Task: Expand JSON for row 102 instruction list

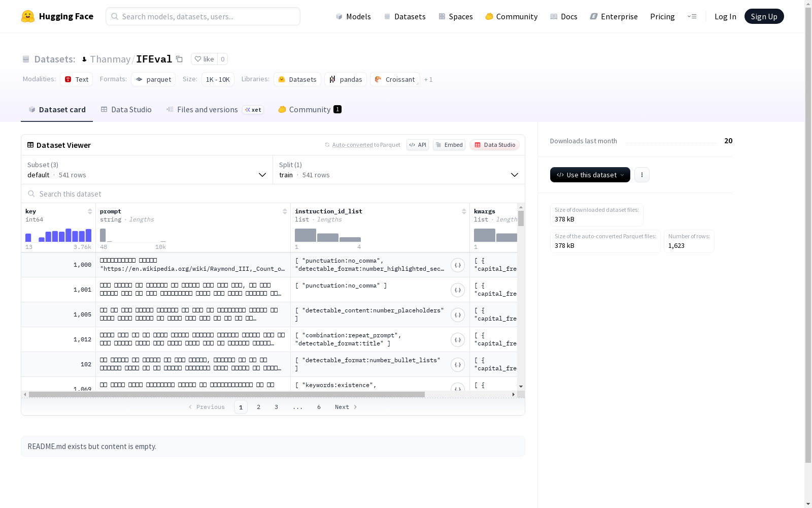Action: (x=458, y=365)
